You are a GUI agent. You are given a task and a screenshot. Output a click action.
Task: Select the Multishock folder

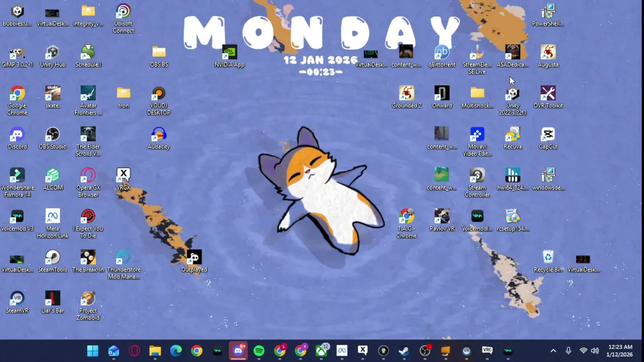pyautogui.click(x=477, y=97)
